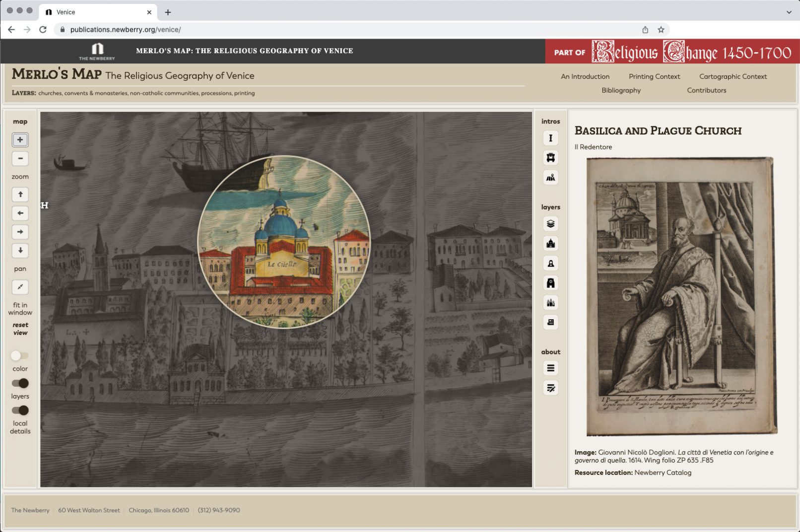Turn off the layers switch
Viewport: 800px width, 532px height.
pos(20,383)
